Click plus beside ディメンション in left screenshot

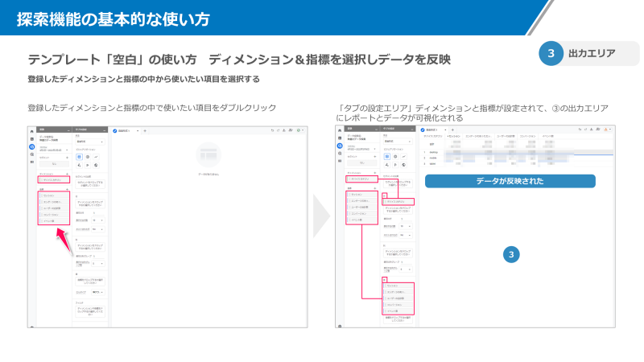pos(68,174)
